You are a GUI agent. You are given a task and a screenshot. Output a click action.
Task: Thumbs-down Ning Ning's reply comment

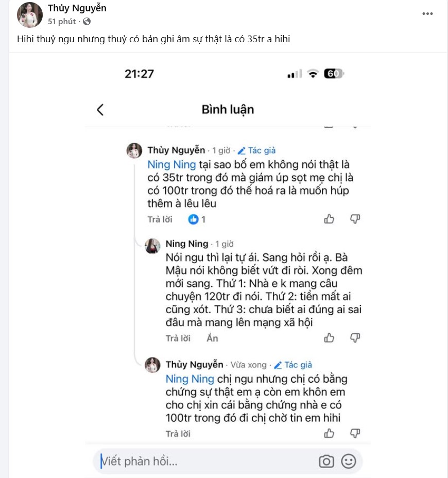pyautogui.click(x=355, y=338)
